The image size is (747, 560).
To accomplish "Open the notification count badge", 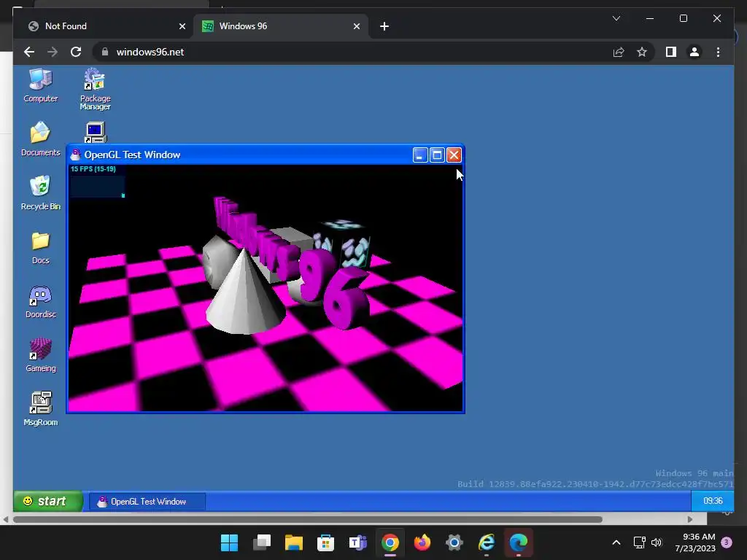I will 727,542.
